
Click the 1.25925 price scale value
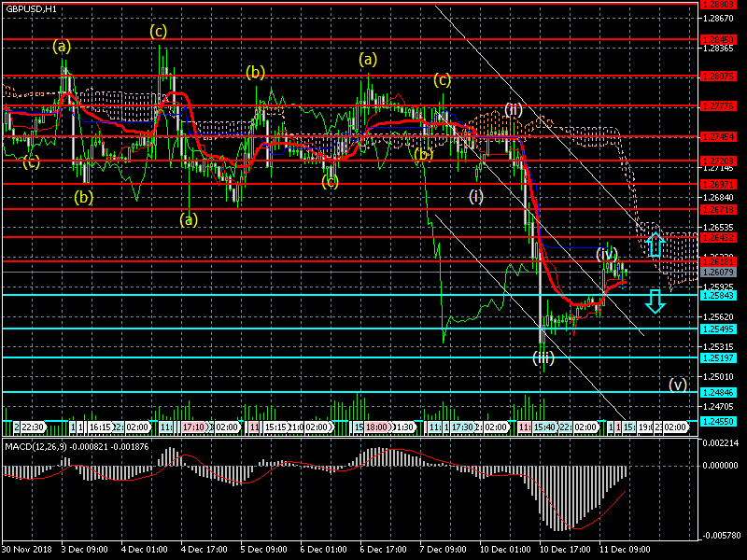[718, 287]
